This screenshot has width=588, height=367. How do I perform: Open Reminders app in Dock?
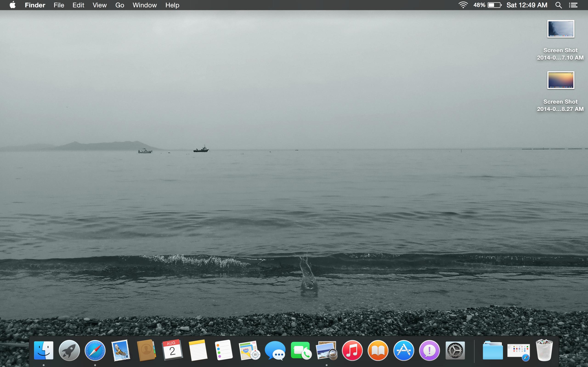coord(224,350)
